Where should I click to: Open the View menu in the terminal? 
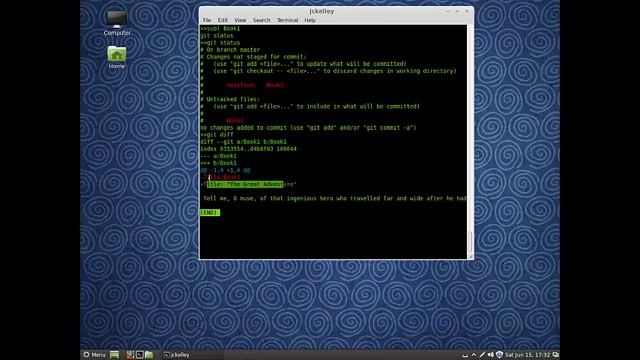pos(240,20)
